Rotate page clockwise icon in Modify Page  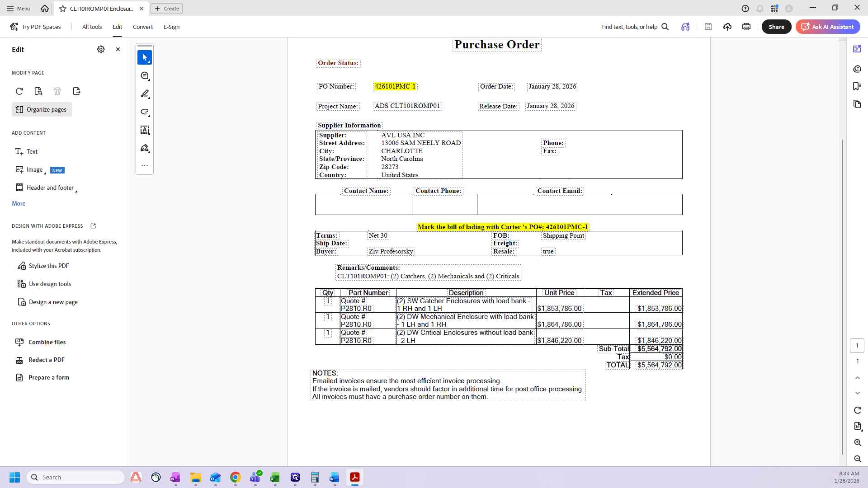coord(19,91)
